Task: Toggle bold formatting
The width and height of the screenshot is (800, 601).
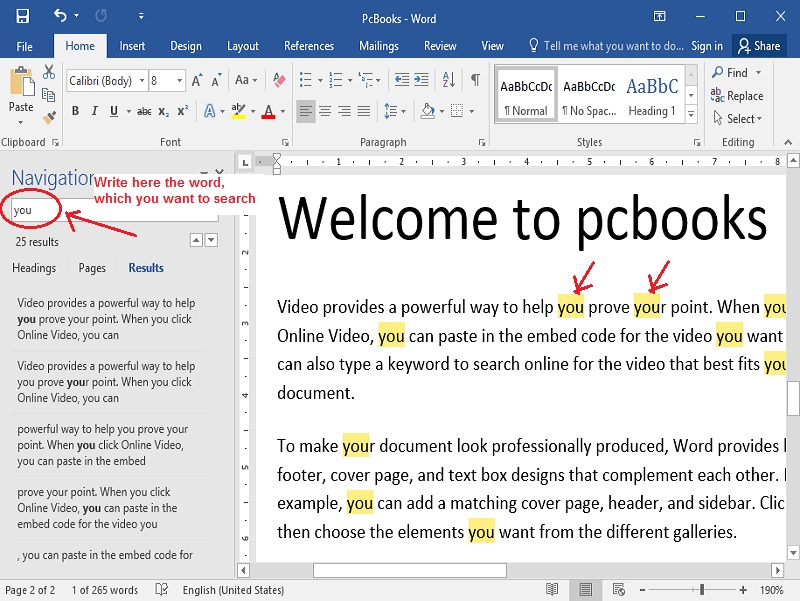Action: (x=76, y=111)
